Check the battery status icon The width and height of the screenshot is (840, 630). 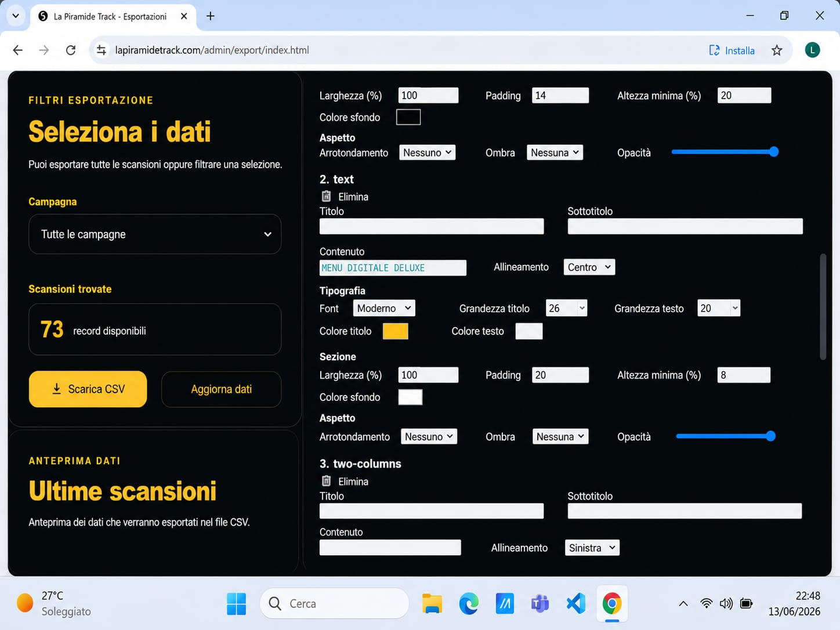[747, 604]
